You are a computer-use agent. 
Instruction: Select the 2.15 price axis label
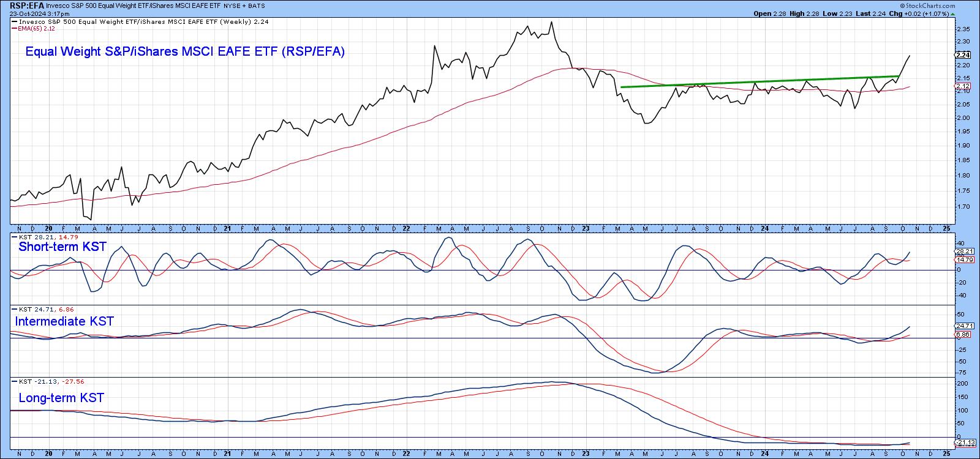(962, 78)
